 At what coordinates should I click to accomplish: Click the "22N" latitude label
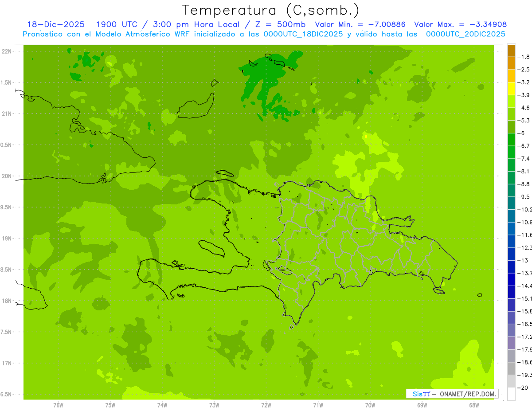click(x=6, y=51)
